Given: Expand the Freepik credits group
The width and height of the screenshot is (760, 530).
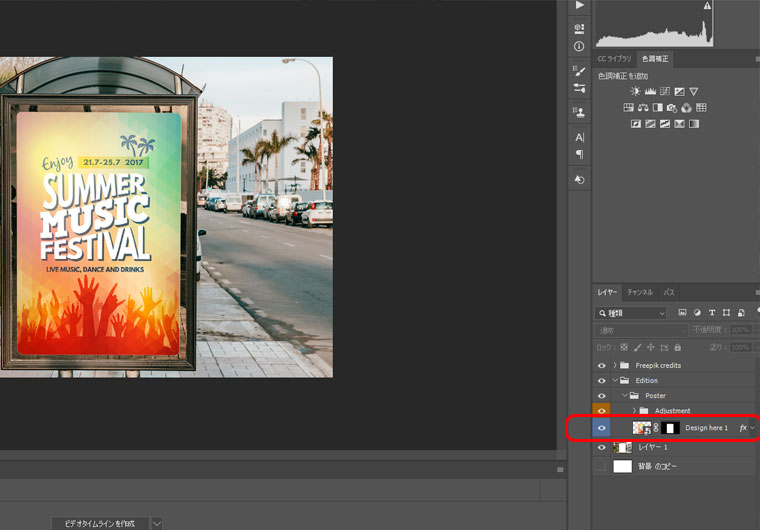Looking at the screenshot, I should pos(615,365).
